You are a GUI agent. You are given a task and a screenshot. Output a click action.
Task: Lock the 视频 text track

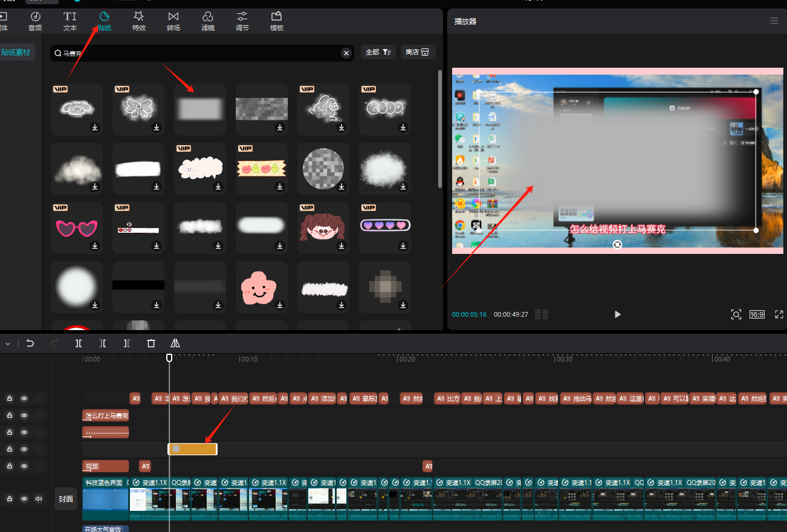click(10, 466)
